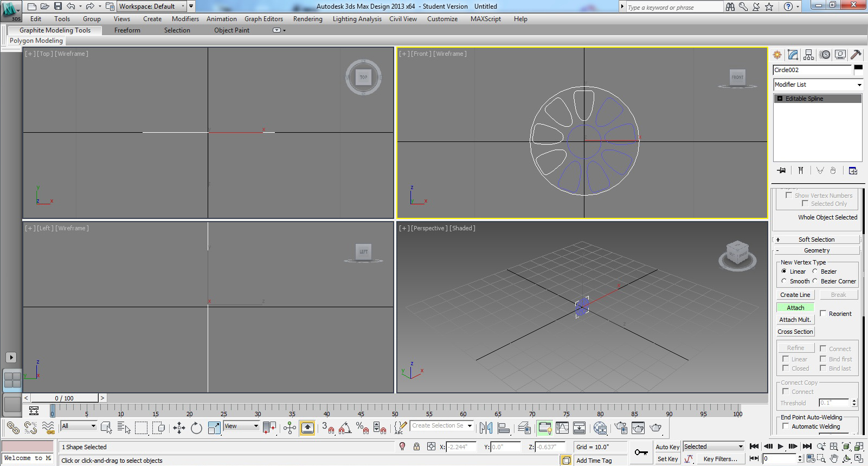Select the Select and Link tool
This screenshot has height=466, width=868.
pyautogui.click(x=13, y=428)
